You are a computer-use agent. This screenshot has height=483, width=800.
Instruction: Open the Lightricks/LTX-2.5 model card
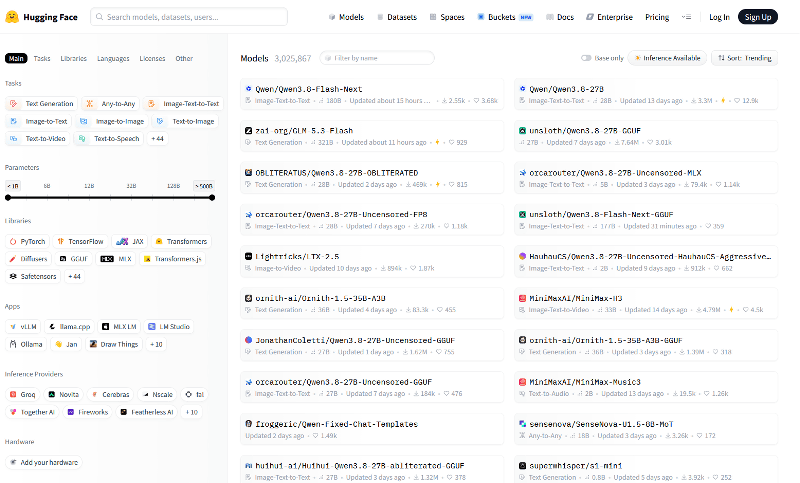[371, 262]
